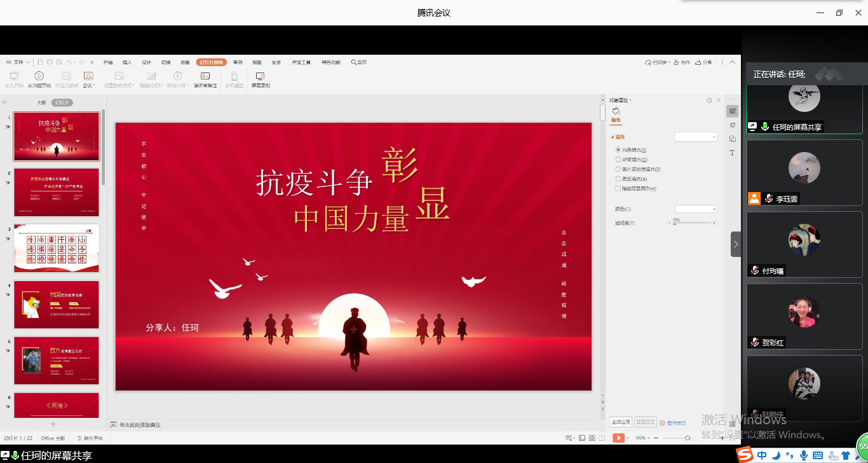This screenshot has width=868, height=463.
Task: Switch to slide sorter grid view icon
Action: 592,438
